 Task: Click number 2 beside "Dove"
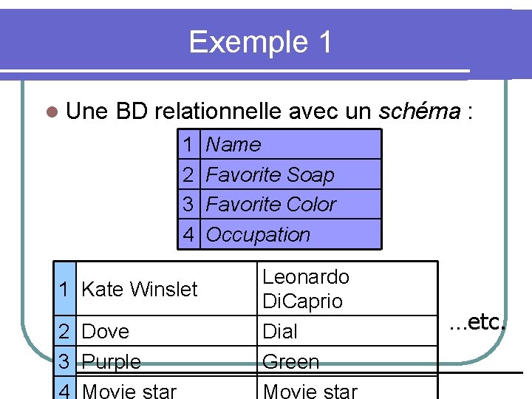click(65, 332)
